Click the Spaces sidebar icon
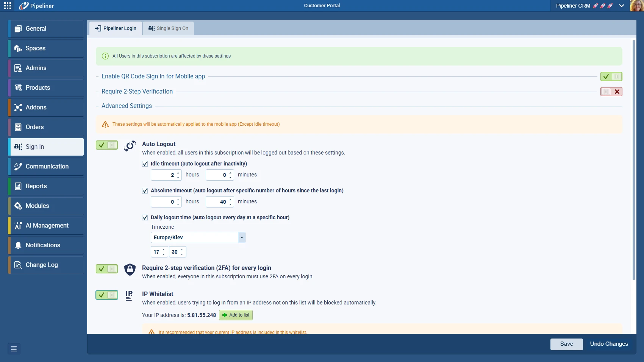 tap(18, 48)
